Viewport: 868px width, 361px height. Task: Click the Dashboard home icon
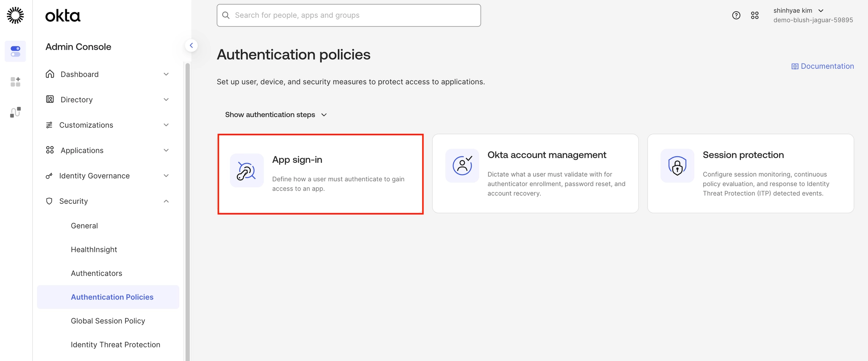click(50, 74)
